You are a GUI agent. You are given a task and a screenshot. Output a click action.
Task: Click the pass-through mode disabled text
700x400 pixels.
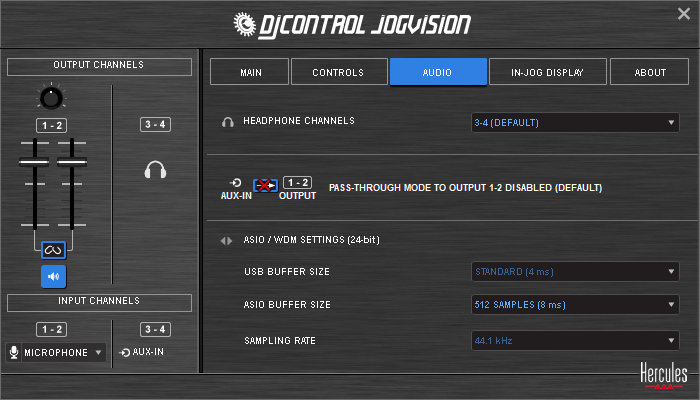click(466, 188)
